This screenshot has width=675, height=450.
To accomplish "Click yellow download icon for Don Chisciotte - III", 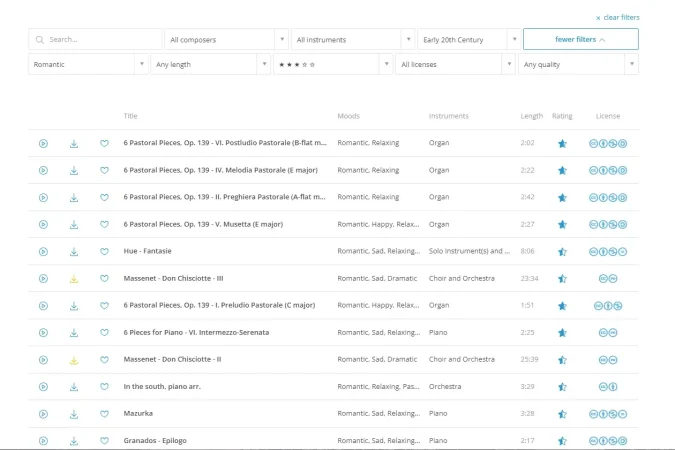I will [x=74, y=279].
